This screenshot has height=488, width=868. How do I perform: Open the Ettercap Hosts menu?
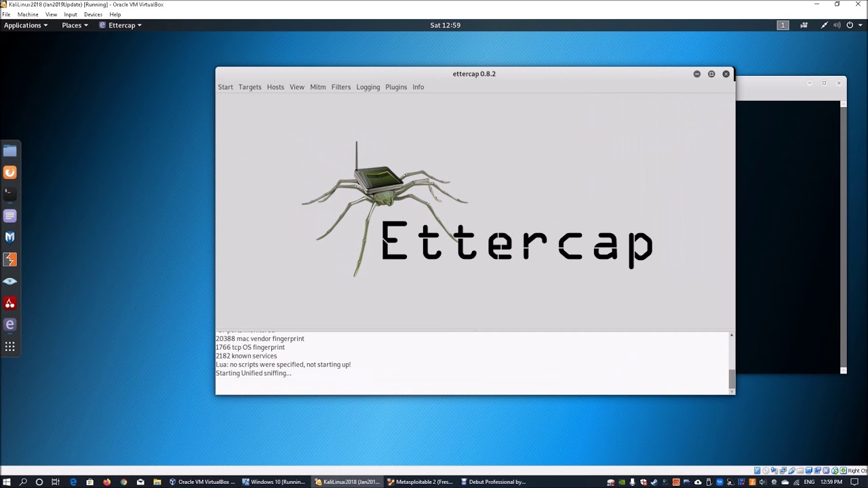coord(275,87)
